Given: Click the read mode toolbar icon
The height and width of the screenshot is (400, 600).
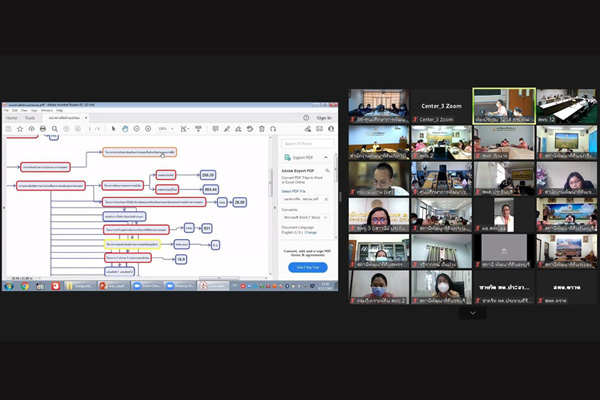Looking at the screenshot, I should pos(198,129).
